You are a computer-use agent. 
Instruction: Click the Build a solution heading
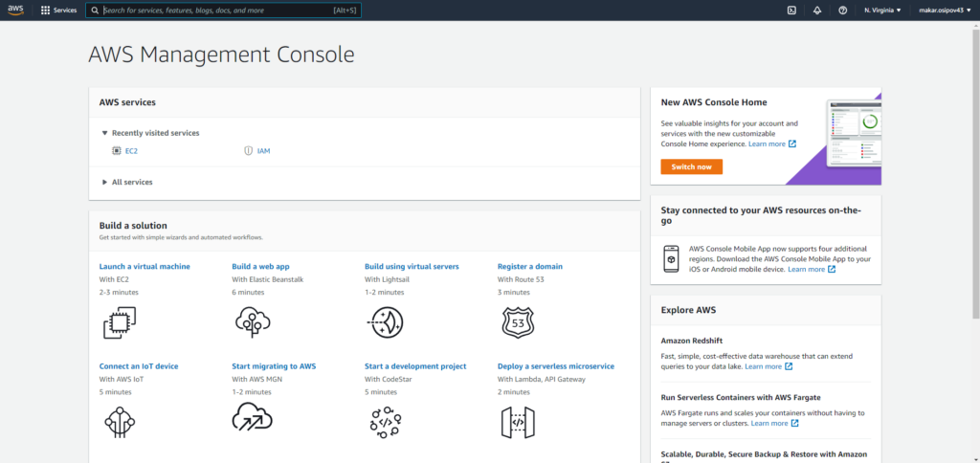point(133,226)
